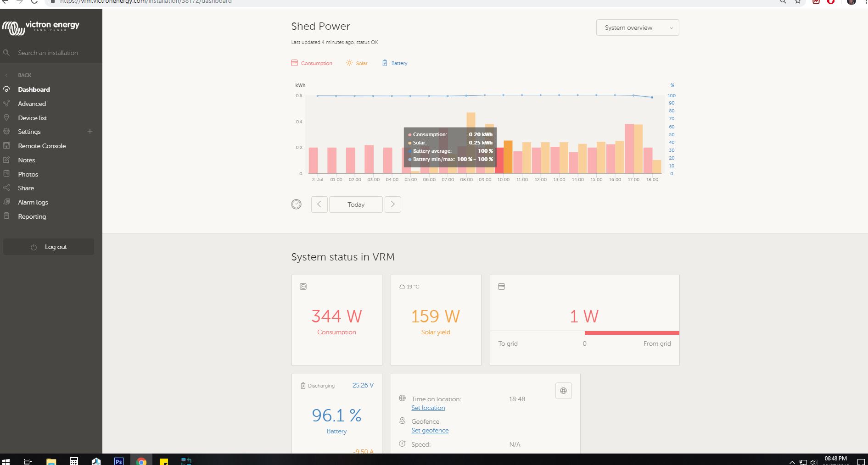Viewport: 868px width, 465px height.
Task: Click the 344 W Consumption value
Action: tap(336, 316)
